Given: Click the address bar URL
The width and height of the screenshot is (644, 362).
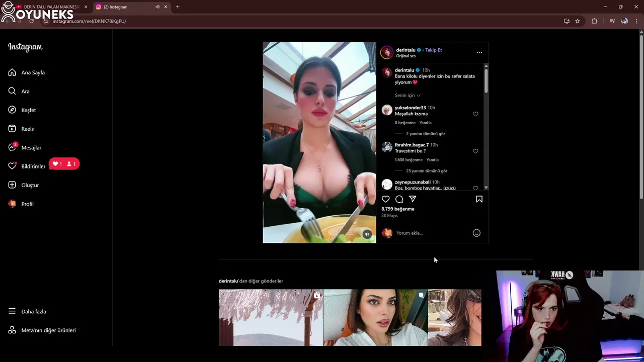Looking at the screenshot, I should [90, 21].
